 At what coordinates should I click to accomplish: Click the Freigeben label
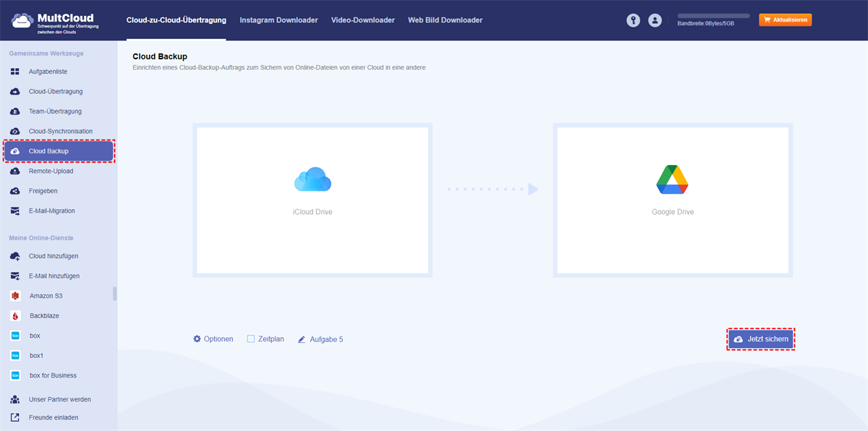[x=43, y=191]
